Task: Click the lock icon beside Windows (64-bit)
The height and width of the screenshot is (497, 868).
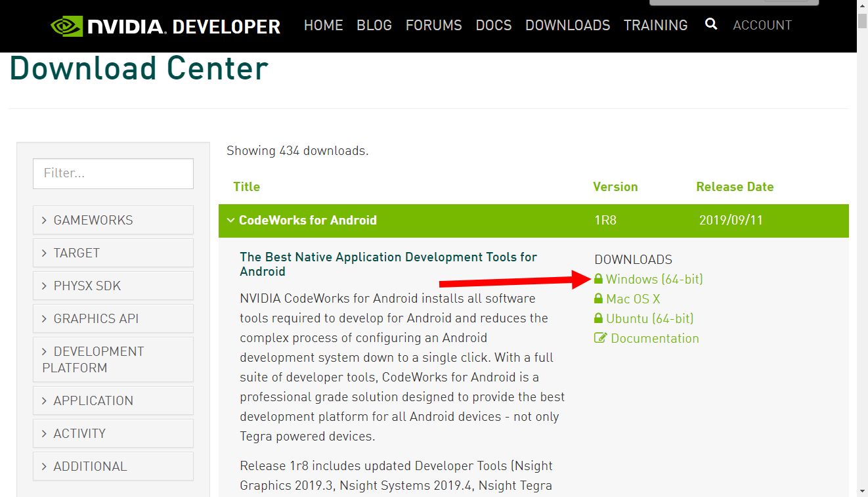Action: [598, 279]
